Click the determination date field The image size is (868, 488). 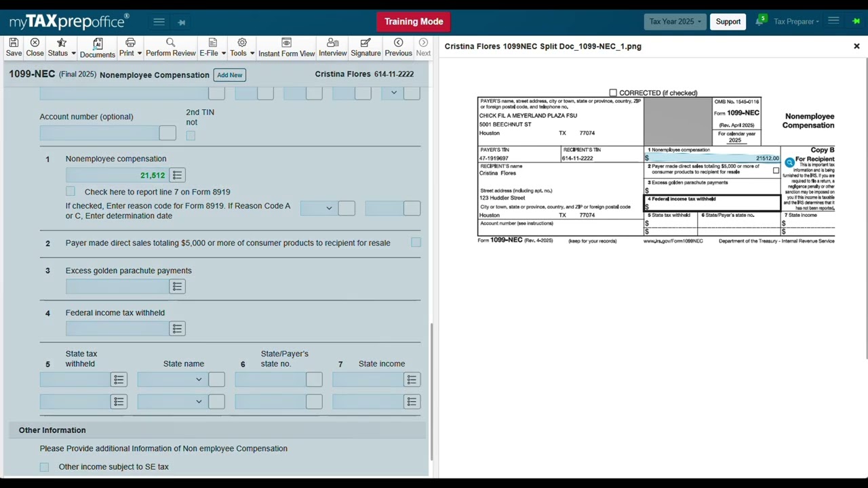pyautogui.click(x=384, y=208)
